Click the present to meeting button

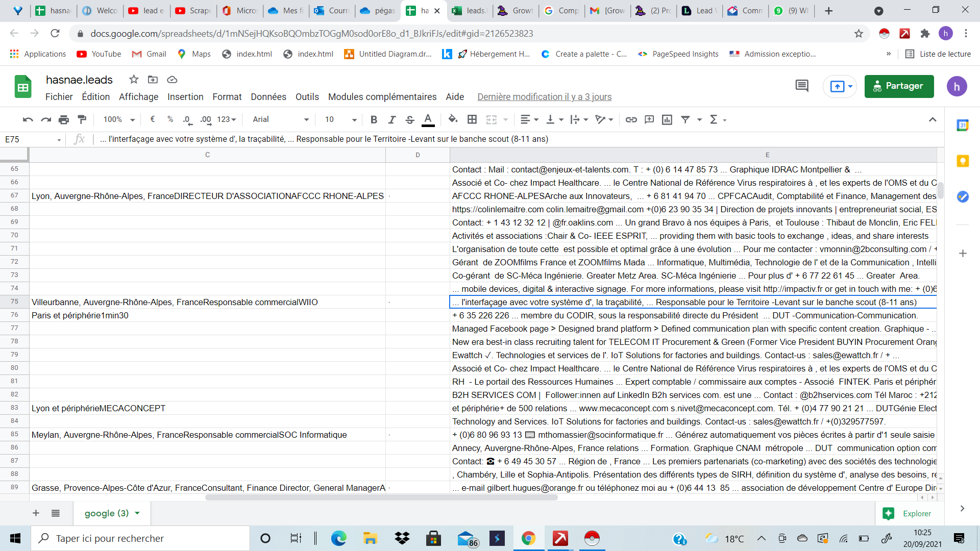840,86
